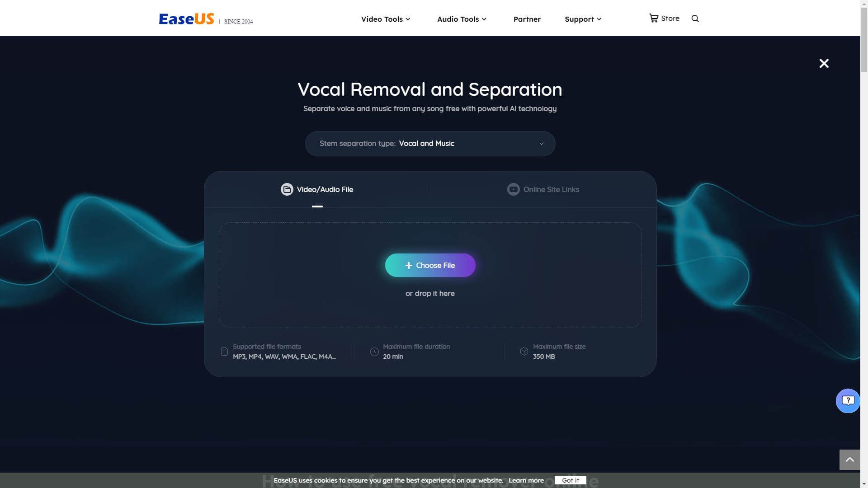The width and height of the screenshot is (868, 488).
Task: Click the Learn more cookies link
Action: point(526,481)
